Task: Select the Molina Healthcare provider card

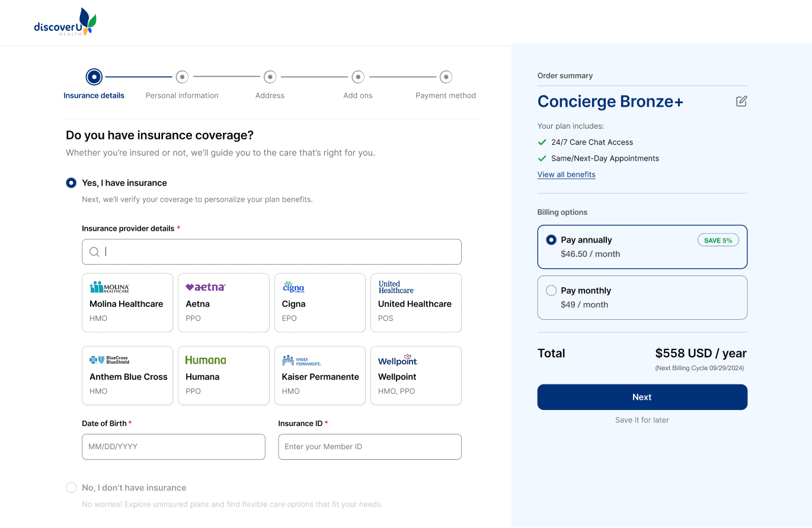Action: [x=128, y=303]
